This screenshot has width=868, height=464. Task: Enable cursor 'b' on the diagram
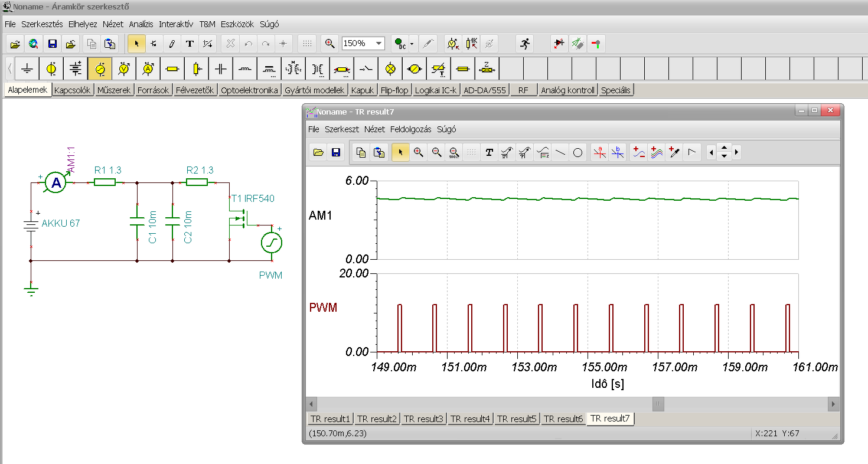pyautogui.click(x=618, y=152)
